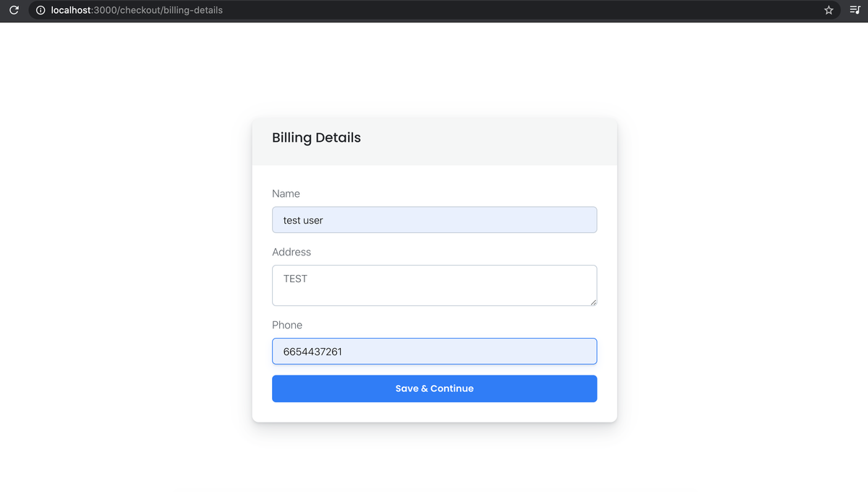Screen dimensions: 868x492
Task: Select the Name field label
Action: (x=286, y=194)
